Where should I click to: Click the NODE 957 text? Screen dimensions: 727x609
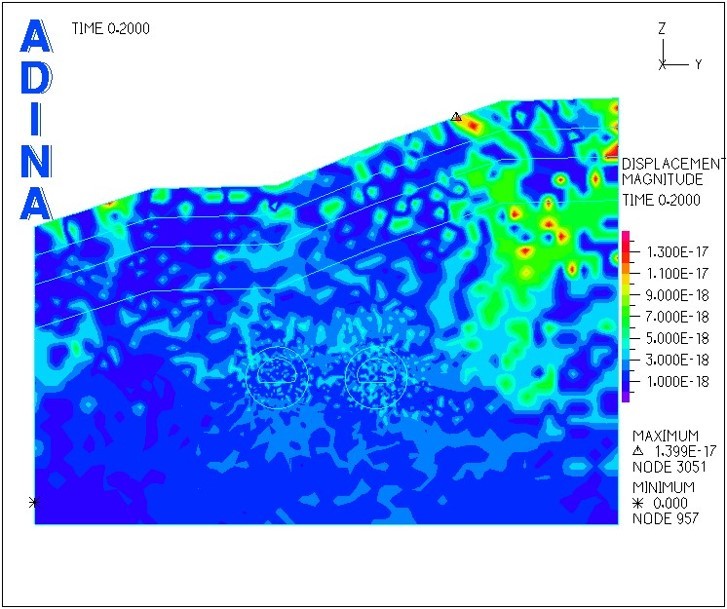[x=662, y=518]
